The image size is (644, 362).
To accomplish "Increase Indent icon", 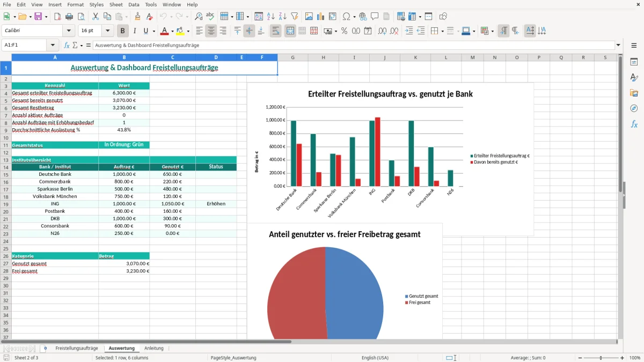I will (x=409, y=31).
